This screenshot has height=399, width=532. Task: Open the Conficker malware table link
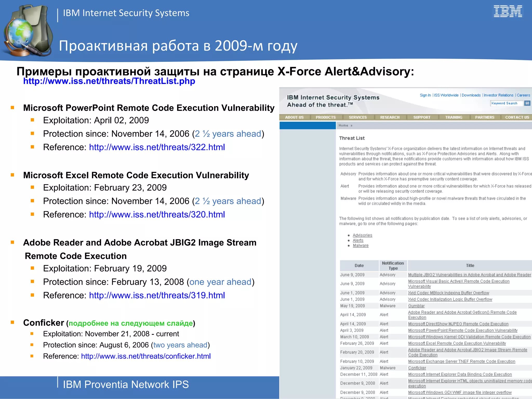pos(417,368)
